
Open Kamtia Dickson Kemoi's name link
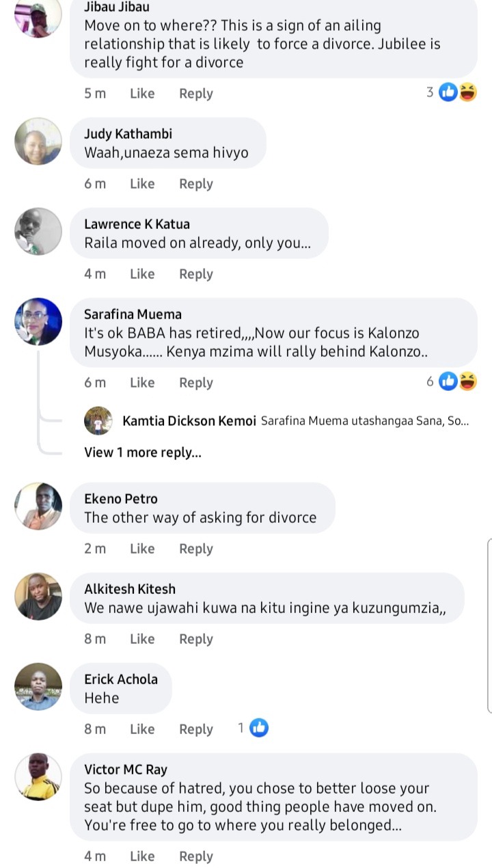pyautogui.click(x=189, y=421)
